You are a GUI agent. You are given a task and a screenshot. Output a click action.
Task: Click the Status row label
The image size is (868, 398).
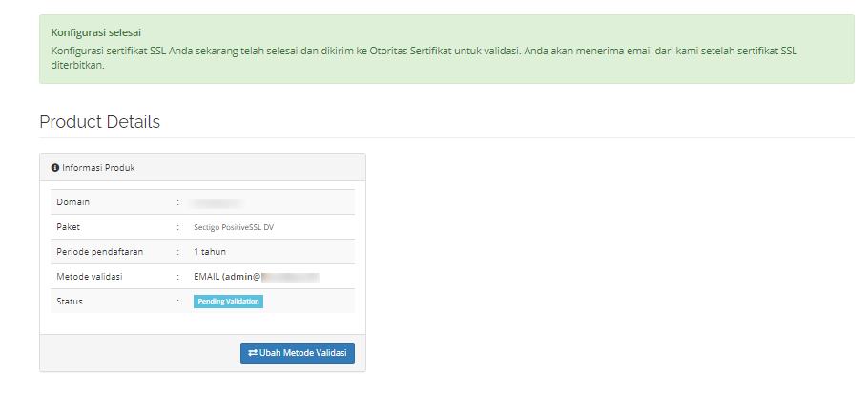pyautogui.click(x=70, y=302)
